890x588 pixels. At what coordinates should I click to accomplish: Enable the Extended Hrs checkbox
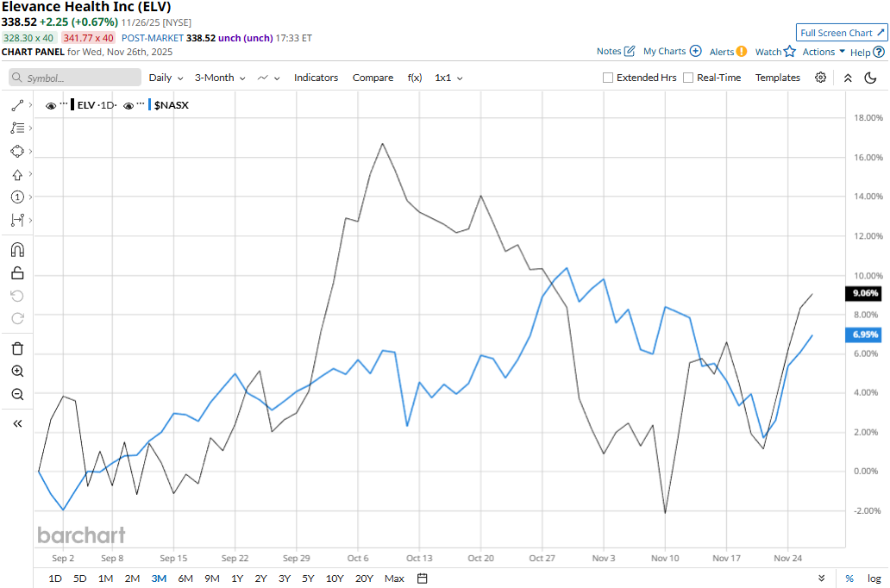click(x=607, y=78)
